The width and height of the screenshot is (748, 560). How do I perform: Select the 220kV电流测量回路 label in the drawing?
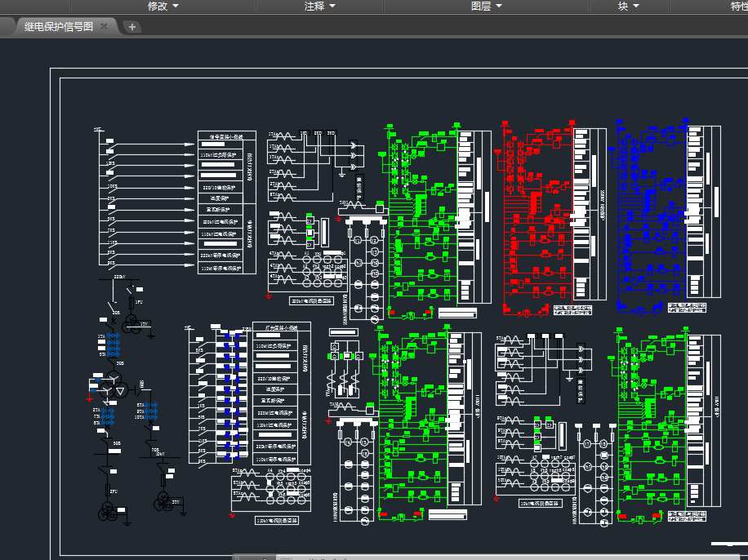tap(311, 301)
